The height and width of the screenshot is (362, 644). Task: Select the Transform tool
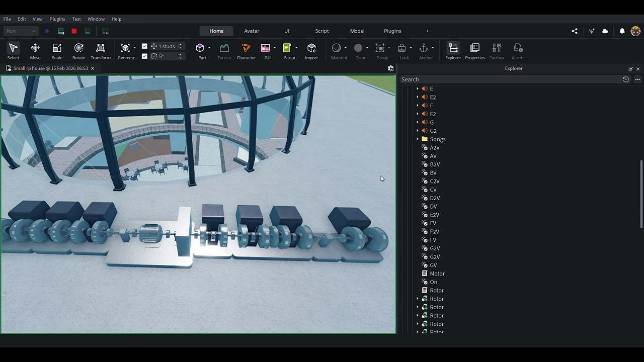coord(101,51)
